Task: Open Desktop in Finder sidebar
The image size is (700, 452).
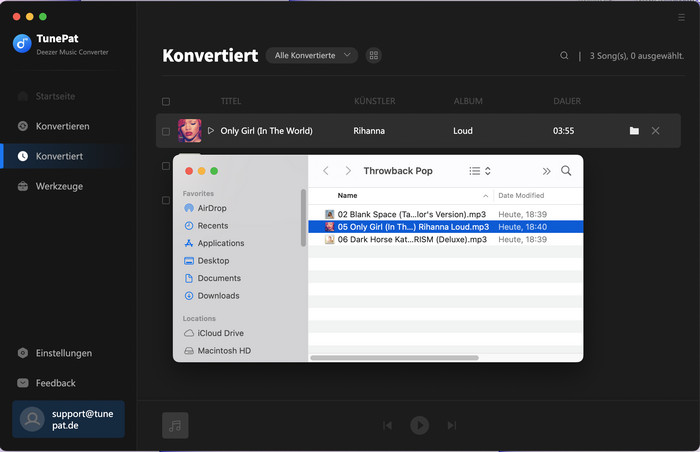Action: (207, 260)
